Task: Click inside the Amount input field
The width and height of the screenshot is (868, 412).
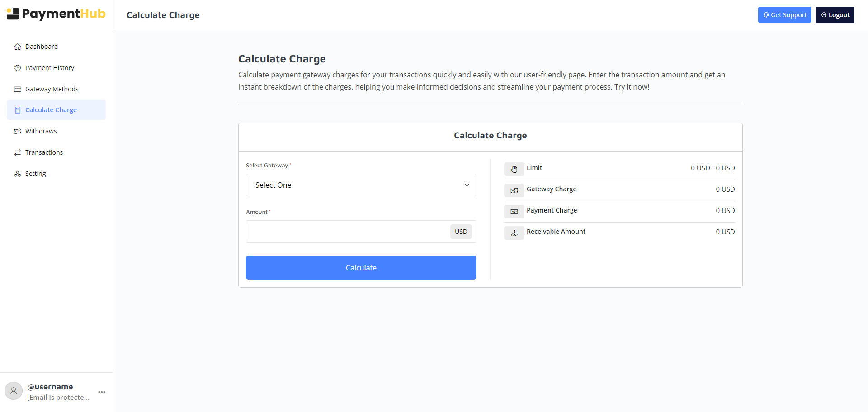Action: (x=344, y=231)
